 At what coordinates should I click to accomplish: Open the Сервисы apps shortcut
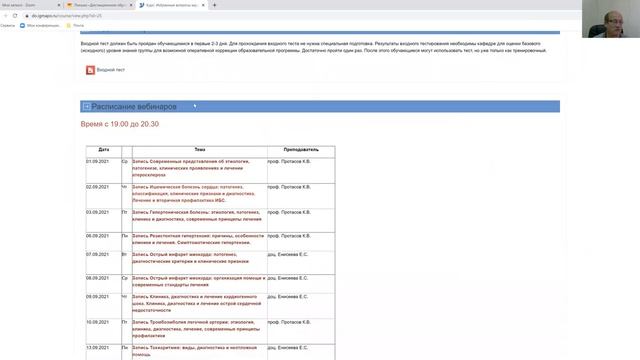(x=7, y=25)
